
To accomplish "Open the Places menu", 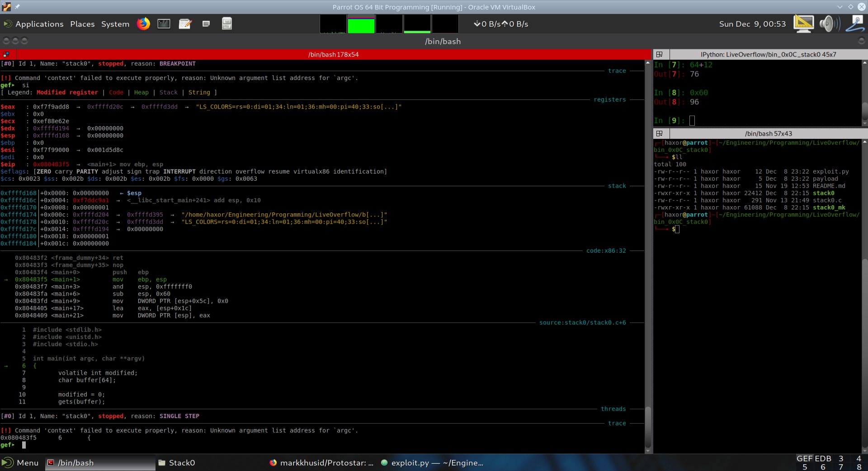I will [82, 24].
